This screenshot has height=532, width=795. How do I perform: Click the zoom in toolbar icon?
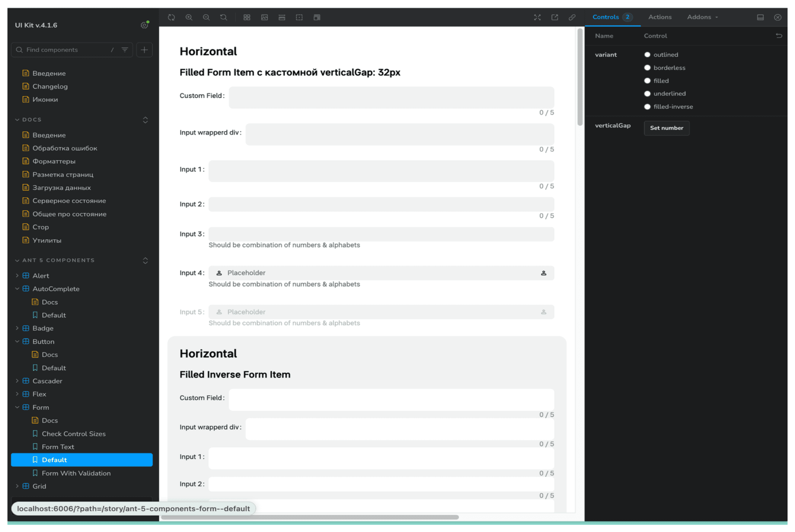pos(189,17)
